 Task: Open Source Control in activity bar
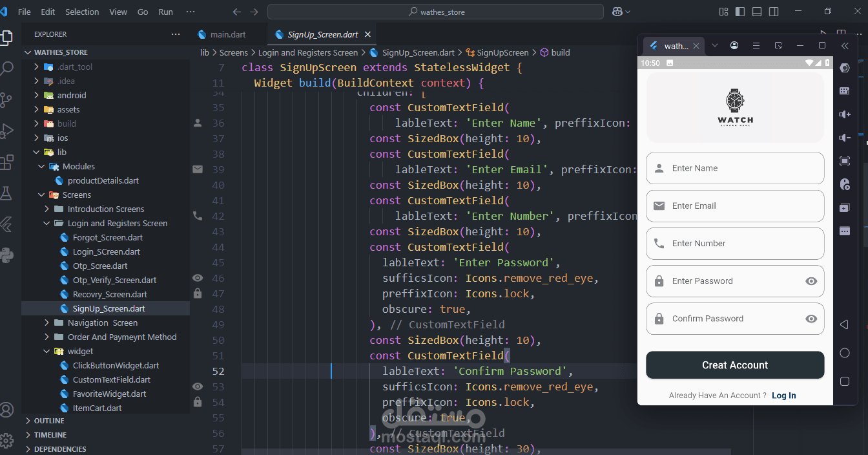pos(6,99)
